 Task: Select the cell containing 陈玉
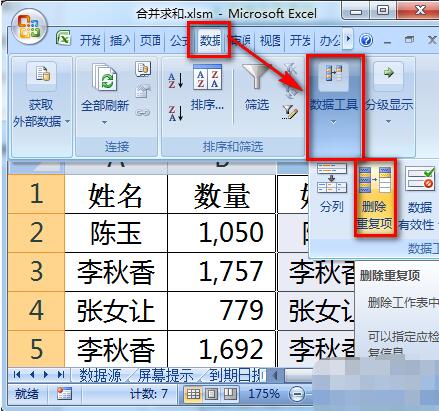click(116, 233)
